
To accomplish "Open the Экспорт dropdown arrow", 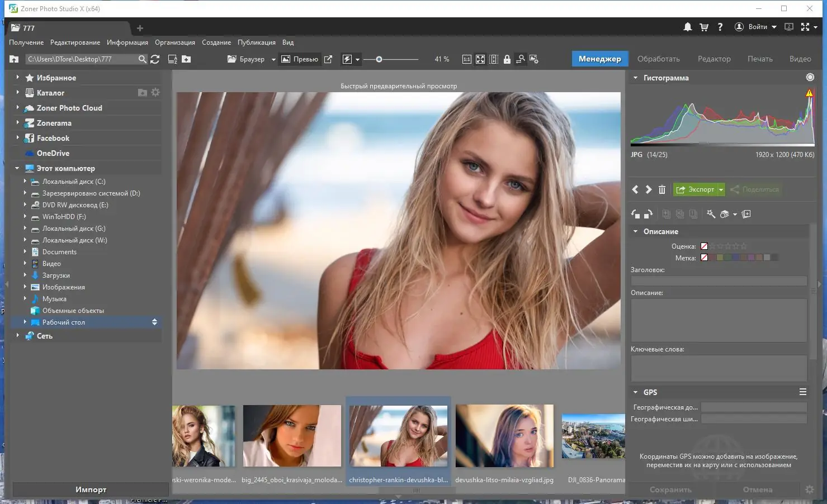I will pyautogui.click(x=721, y=189).
